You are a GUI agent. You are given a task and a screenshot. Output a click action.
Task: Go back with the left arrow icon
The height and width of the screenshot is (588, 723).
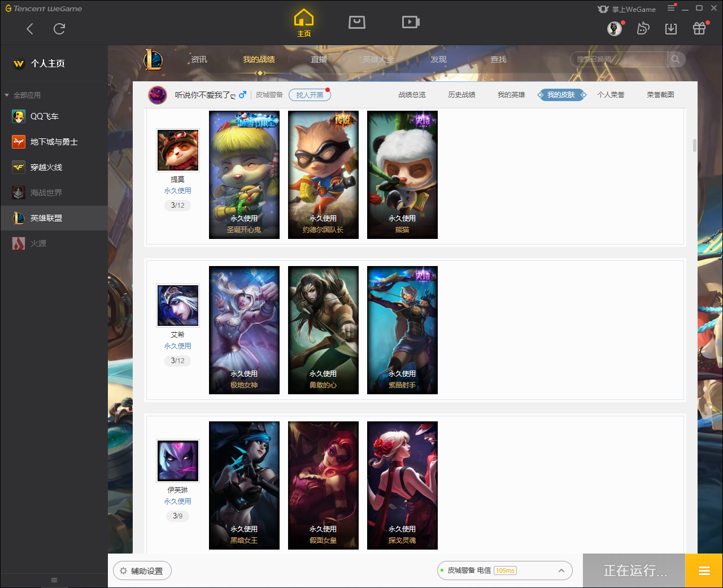pos(30,29)
